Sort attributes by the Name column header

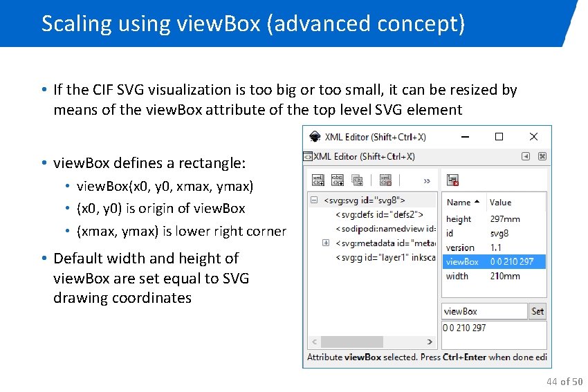click(464, 203)
